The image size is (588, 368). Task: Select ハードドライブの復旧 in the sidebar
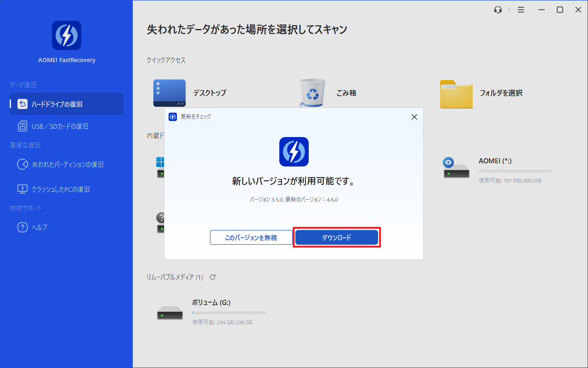[x=67, y=104]
